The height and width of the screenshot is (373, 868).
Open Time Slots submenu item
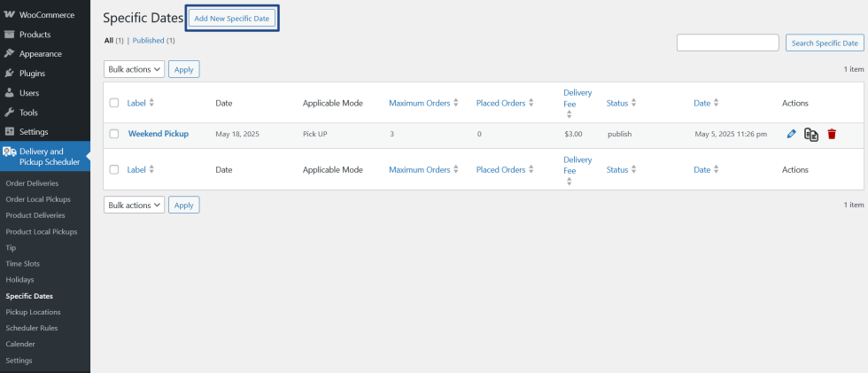click(22, 264)
